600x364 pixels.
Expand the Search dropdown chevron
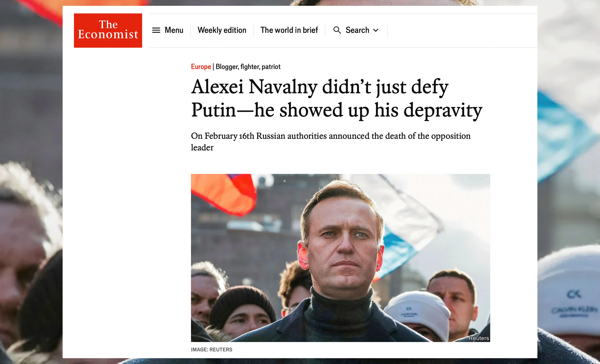376,30
